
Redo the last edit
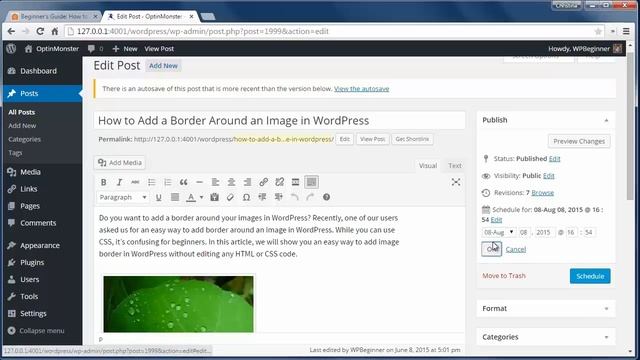point(310,198)
